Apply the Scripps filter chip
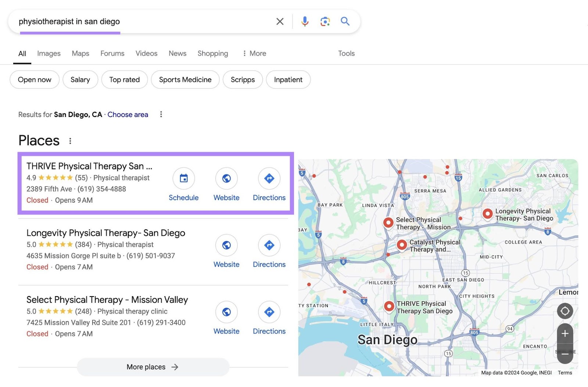The width and height of the screenshot is (588, 387). coord(243,79)
